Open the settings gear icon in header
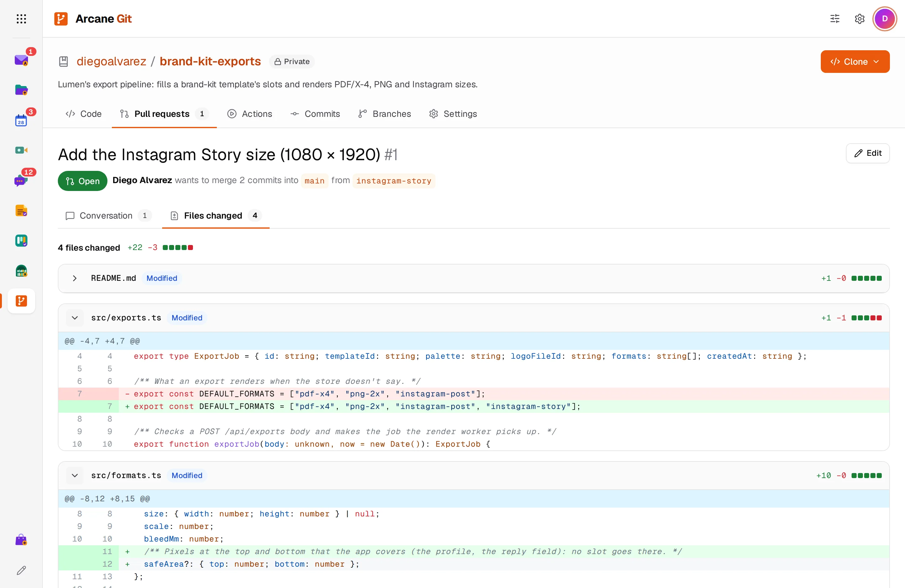Image resolution: width=905 pixels, height=588 pixels. point(859,19)
